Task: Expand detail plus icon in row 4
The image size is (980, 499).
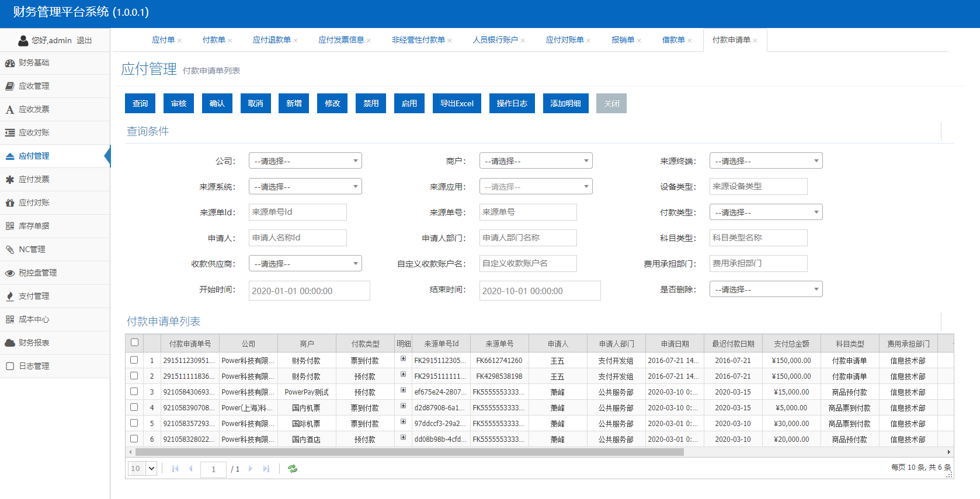Action: 403,406
